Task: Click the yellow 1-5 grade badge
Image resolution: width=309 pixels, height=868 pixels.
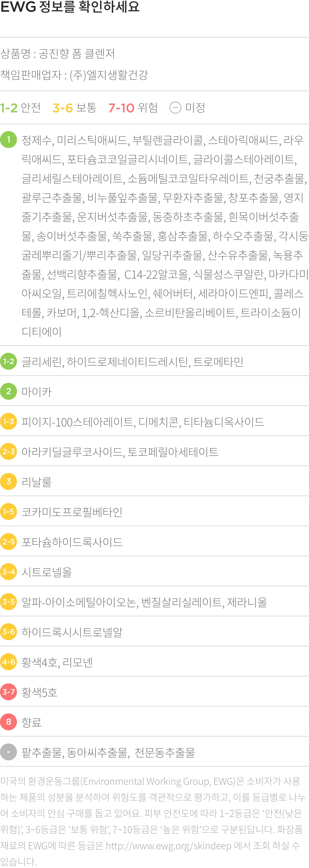Action: pyautogui.click(x=8, y=512)
